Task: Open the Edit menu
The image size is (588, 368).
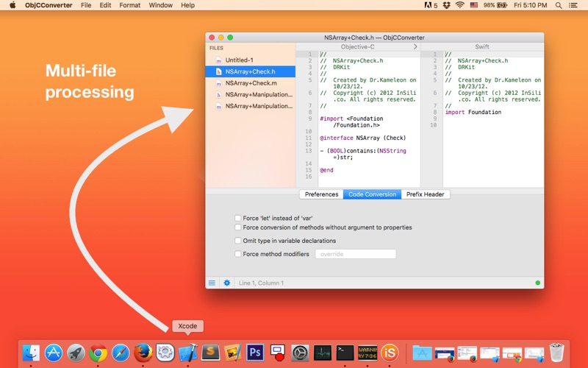Action: click(105, 5)
